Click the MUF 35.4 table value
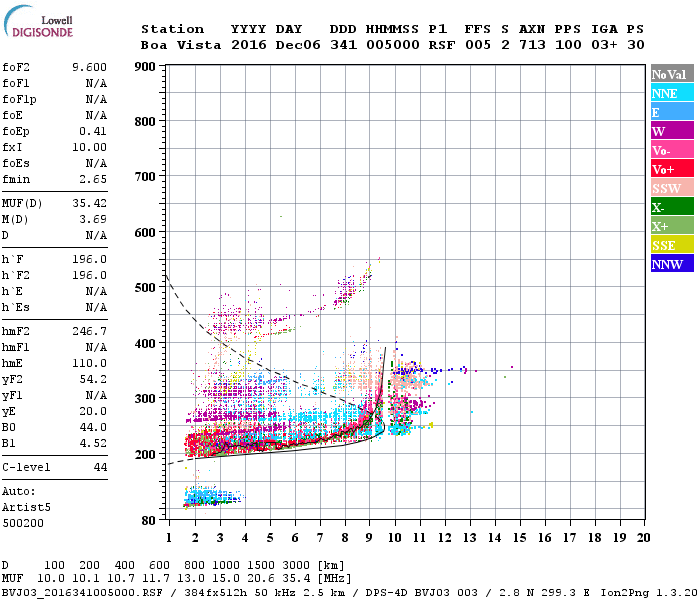 coord(296,579)
